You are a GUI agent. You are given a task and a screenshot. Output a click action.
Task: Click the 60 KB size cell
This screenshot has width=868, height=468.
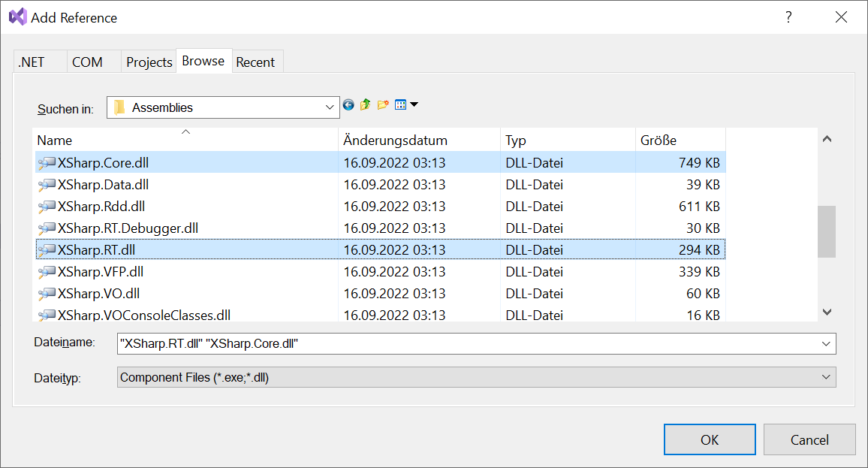click(703, 294)
